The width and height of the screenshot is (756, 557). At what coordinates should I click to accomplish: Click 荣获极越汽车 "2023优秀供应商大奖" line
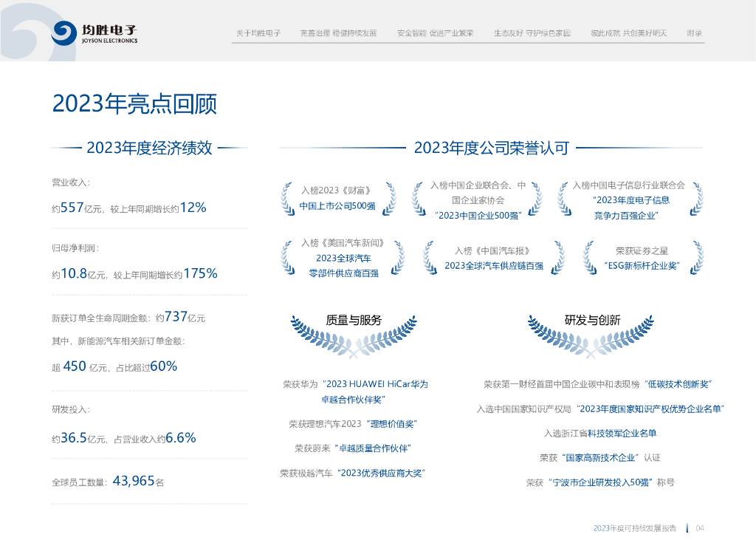pos(354,473)
